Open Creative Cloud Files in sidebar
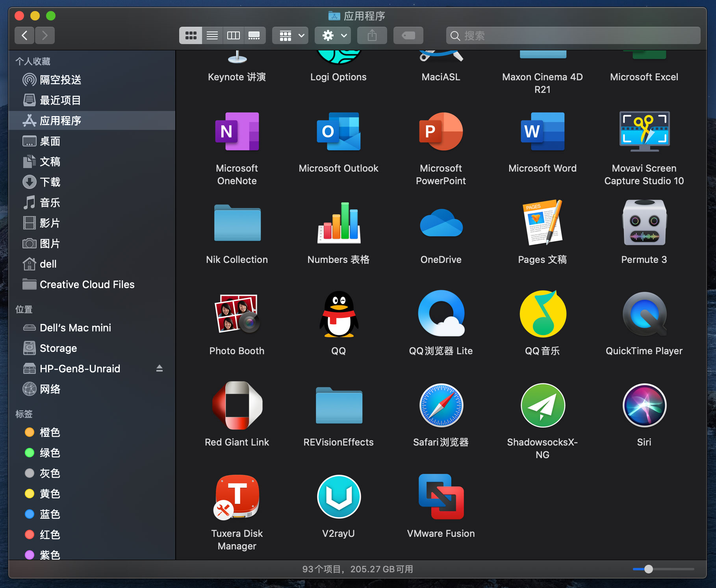 [x=92, y=285]
